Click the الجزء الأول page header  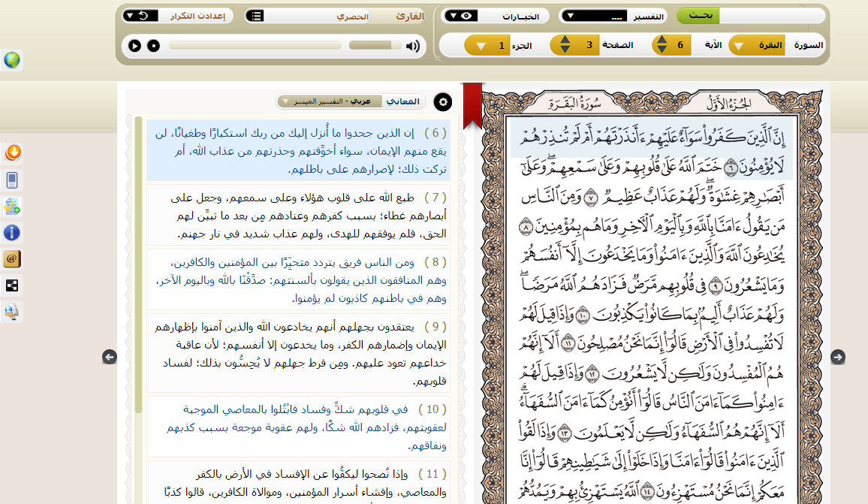tap(728, 104)
